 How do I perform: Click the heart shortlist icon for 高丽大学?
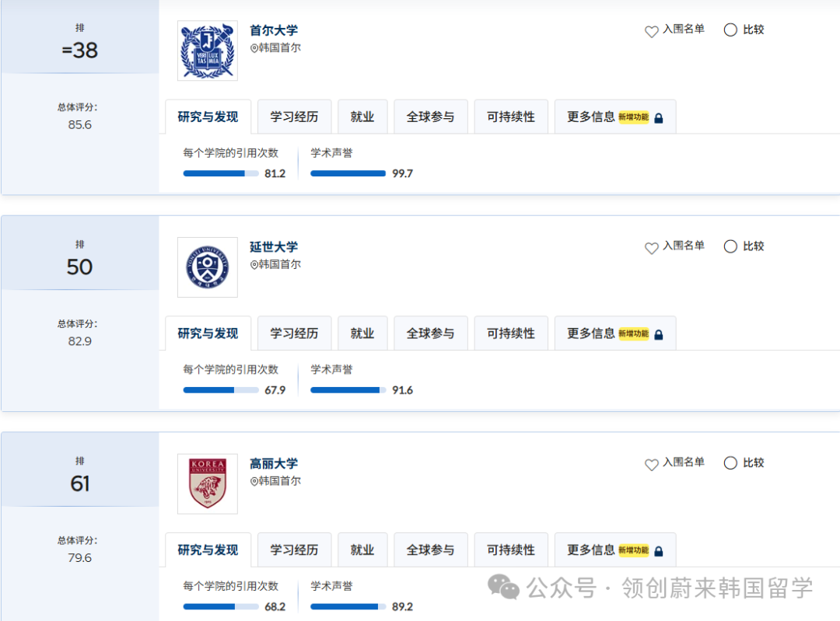click(x=652, y=465)
